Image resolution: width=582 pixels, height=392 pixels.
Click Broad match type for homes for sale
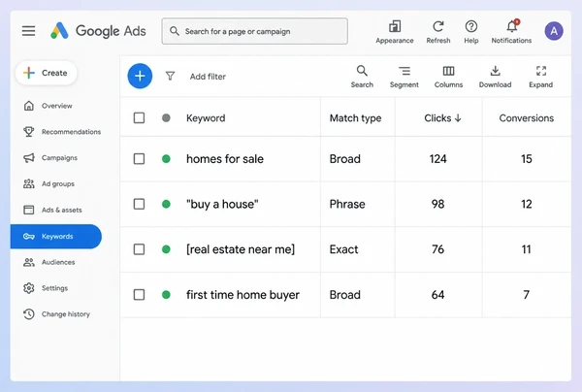tap(344, 159)
